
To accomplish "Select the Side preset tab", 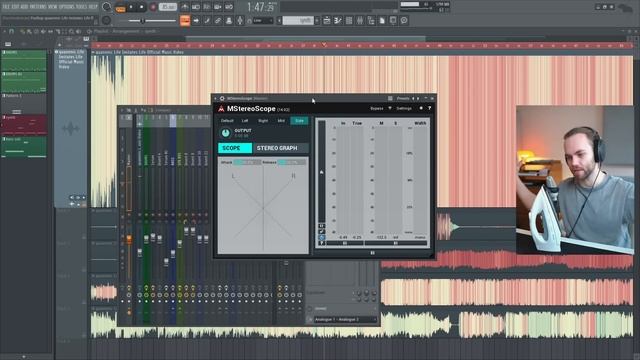I will click(x=299, y=121).
